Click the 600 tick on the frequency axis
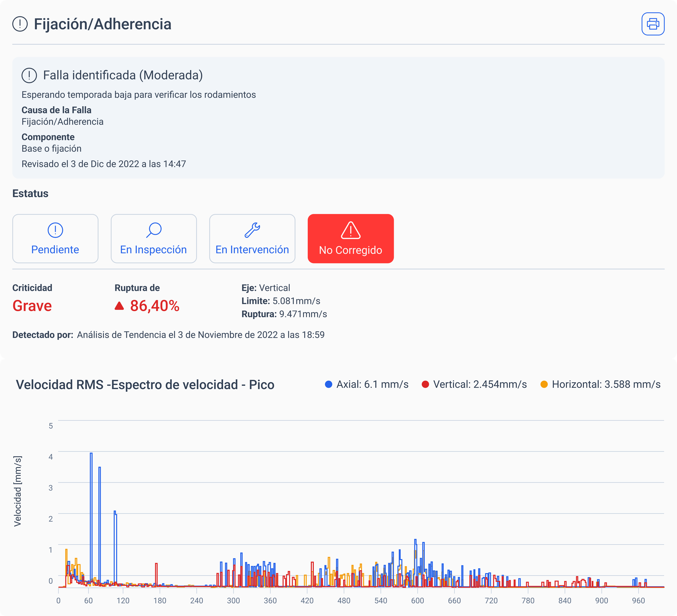 (417, 601)
